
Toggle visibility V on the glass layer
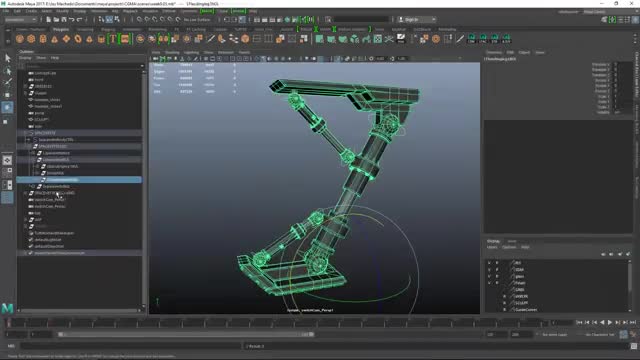[489, 276]
